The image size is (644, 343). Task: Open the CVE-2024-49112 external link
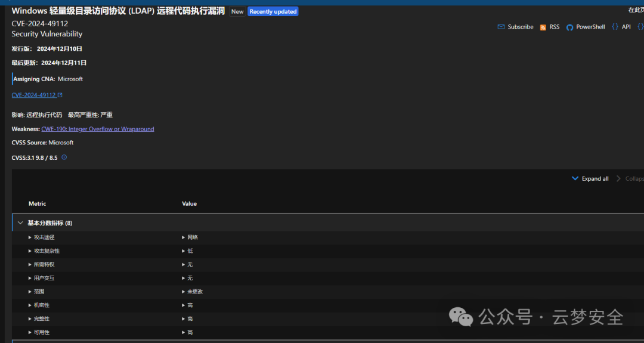coord(37,95)
